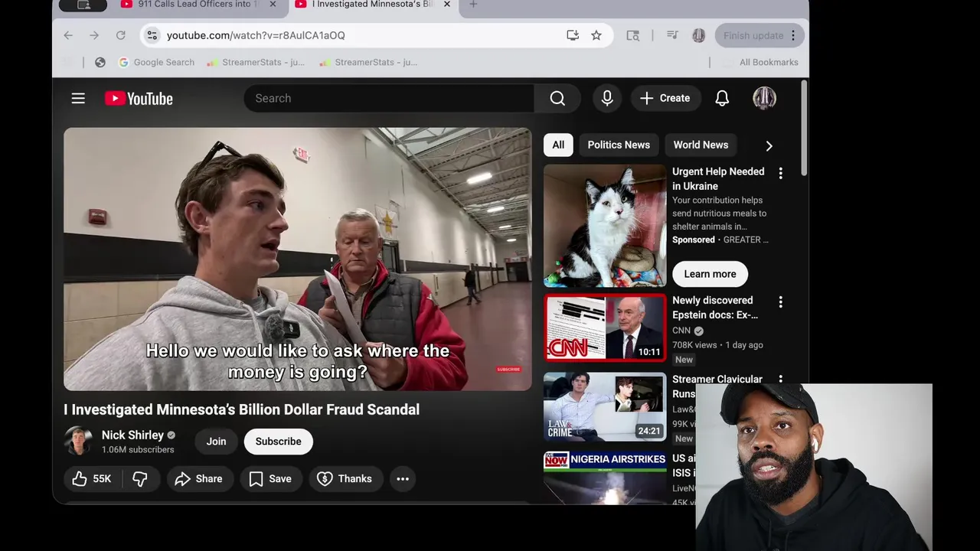980x551 pixels.
Task: Open second StreamerStats bookmark
Action: click(x=369, y=62)
